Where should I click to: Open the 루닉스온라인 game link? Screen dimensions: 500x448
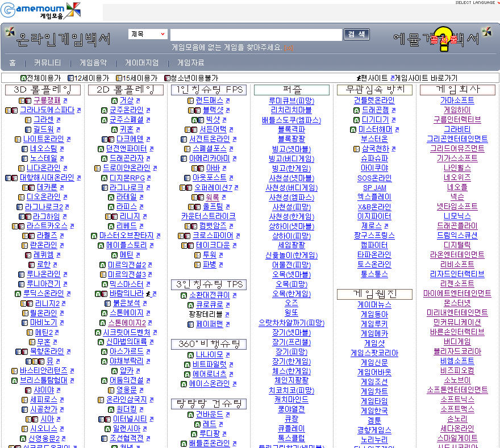pyautogui.click(x=43, y=294)
